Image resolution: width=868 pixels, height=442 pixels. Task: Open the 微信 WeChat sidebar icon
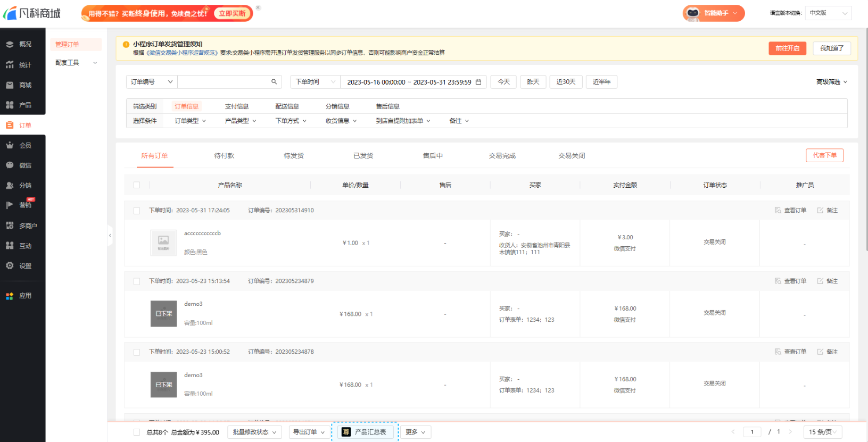tap(10, 165)
